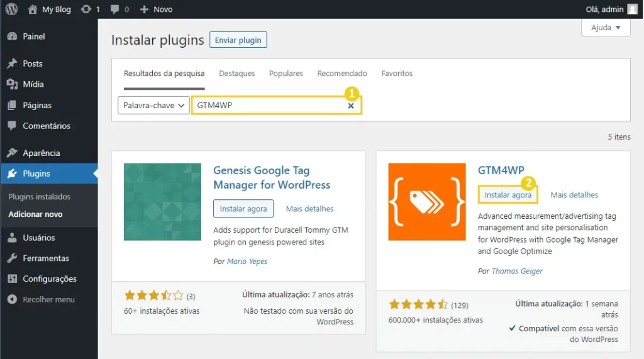Image resolution: width=644 pixels, height=359 pixels.
Task: Open the Ferramentas menu label
Action: coord(46,258)
